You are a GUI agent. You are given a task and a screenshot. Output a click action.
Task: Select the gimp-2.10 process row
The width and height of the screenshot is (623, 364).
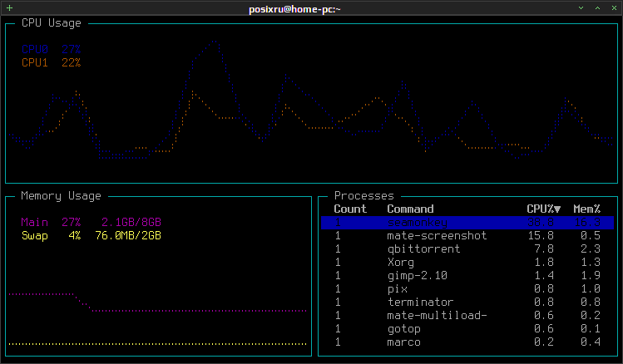[467, 275]
